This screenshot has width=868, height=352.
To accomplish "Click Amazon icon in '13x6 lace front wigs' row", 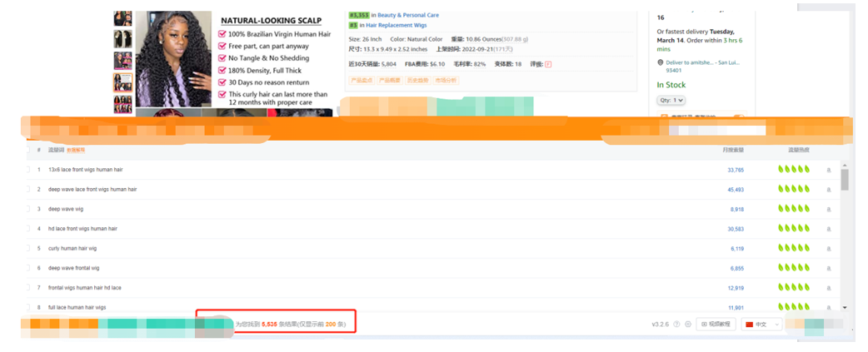I will pyautogui.click(x=829, y=170).
